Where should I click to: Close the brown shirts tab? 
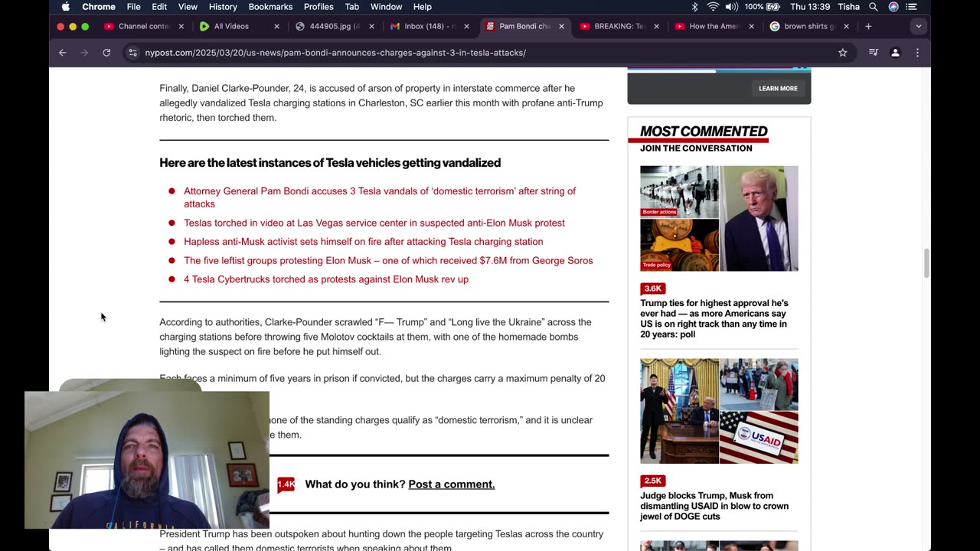[846, 26]
